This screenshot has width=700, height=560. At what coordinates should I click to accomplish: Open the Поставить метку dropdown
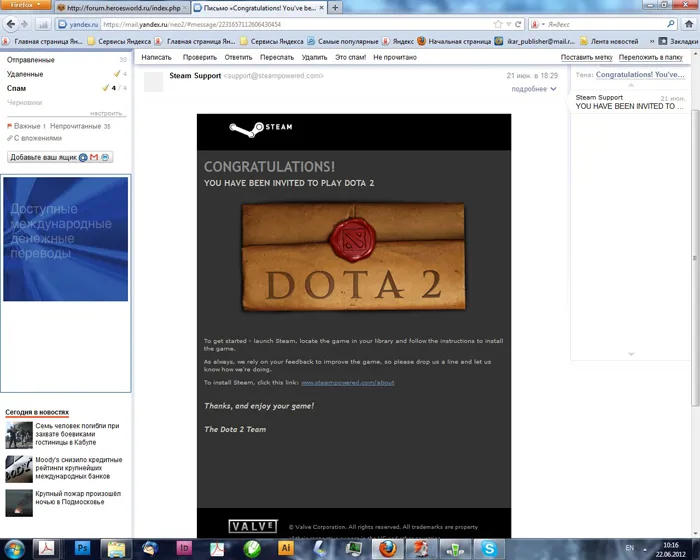tap(587, 57)
